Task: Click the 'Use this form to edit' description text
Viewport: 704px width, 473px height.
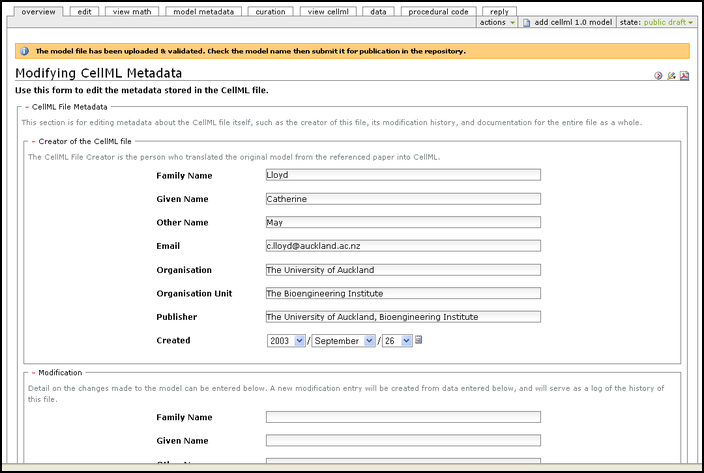Action: tap(142, 90)
